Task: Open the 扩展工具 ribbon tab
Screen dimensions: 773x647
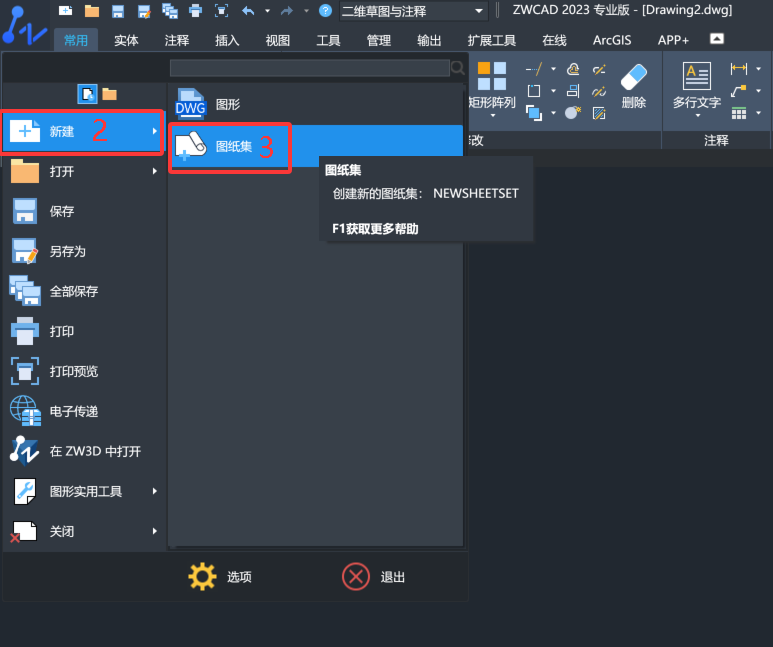Action: coord(492,40)
